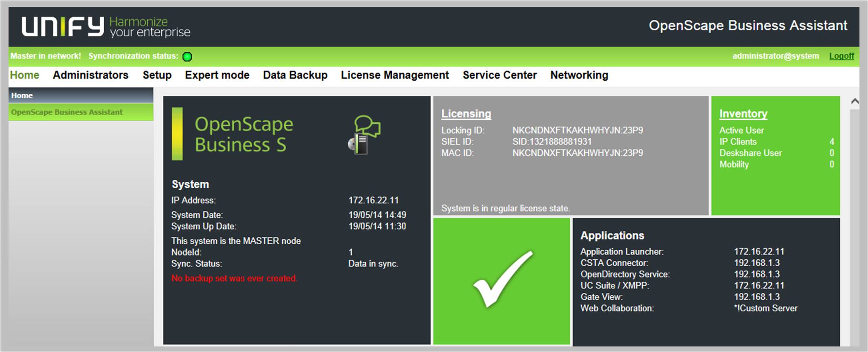Select OpenScape Business Assistant sidebar item
The image size is (868, 352).
pos(81,112)
